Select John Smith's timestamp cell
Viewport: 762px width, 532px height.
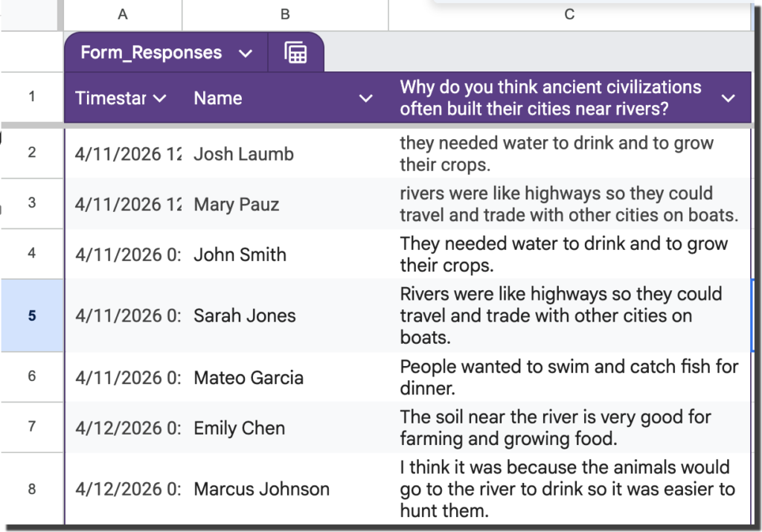coord(127,254)
